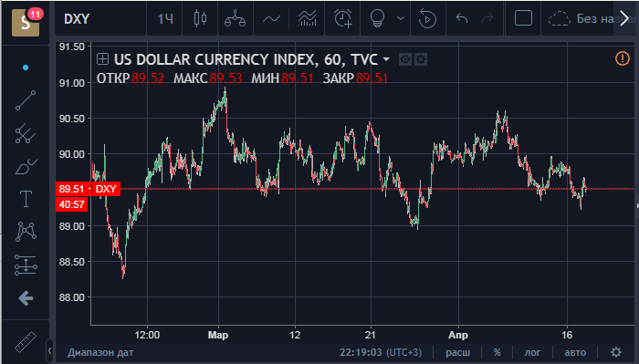Toggle the auto scale mode
Image resolution: width=639 pixels, height=364 pixels.
coord(575,352)
